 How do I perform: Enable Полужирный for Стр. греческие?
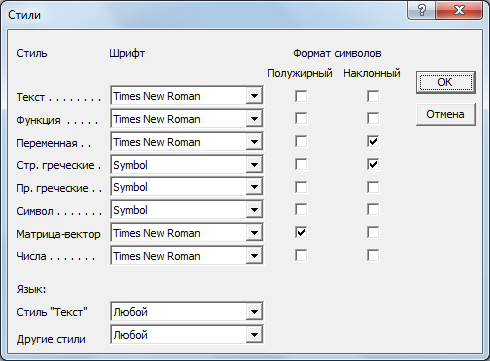pos(301,164)
